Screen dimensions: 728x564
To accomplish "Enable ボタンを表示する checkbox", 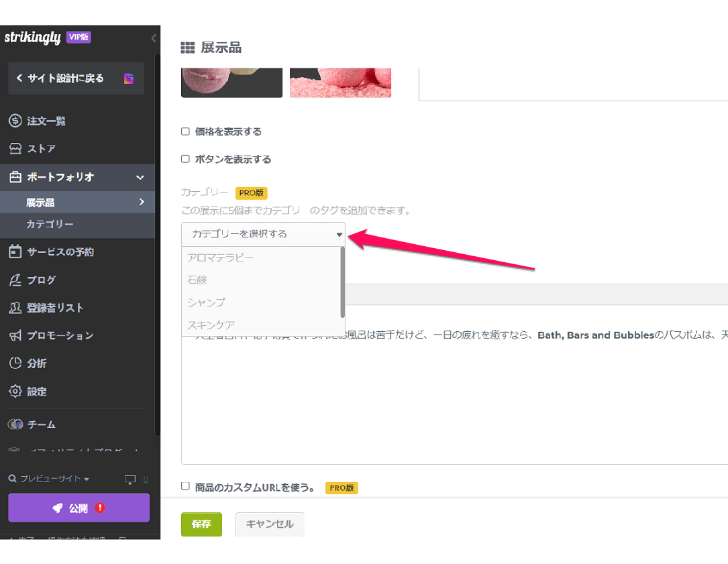I will [185, 159].
